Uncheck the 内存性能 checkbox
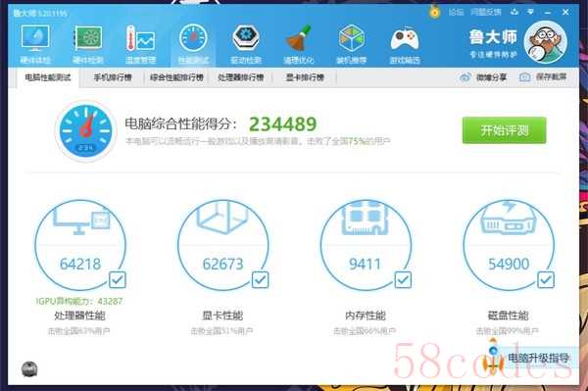588x391 pixels. pyautogui.click(x=403, y=279)
